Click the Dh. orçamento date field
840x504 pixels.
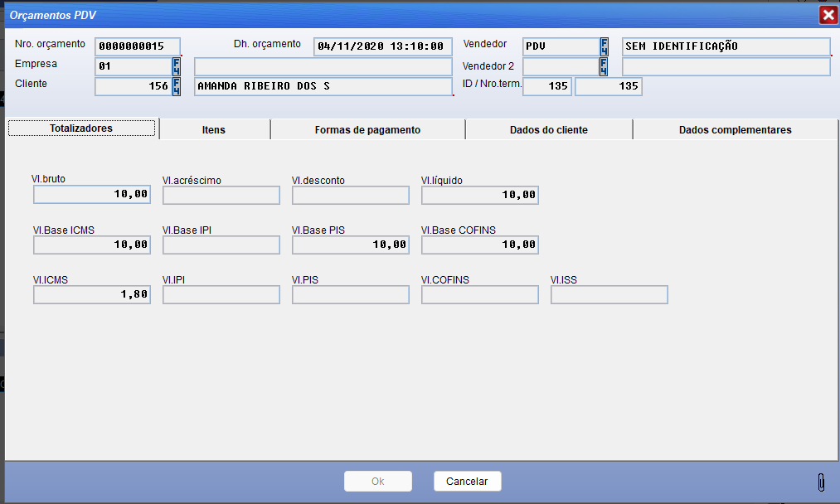382,46
